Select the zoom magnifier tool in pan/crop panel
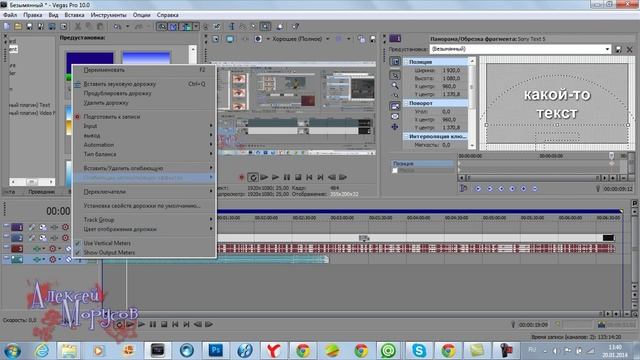 pos(395,86)
